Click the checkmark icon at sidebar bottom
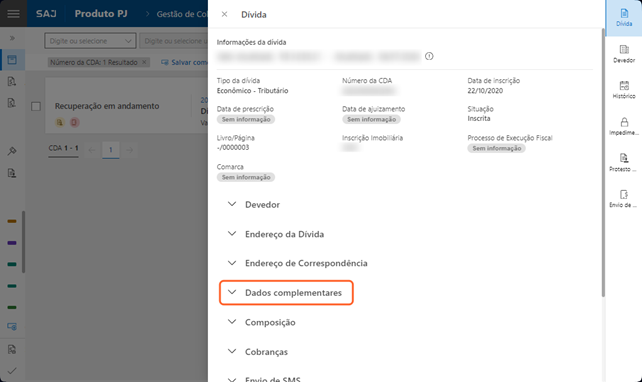Viewport: 642px width, 382px height. pos(12,371)
